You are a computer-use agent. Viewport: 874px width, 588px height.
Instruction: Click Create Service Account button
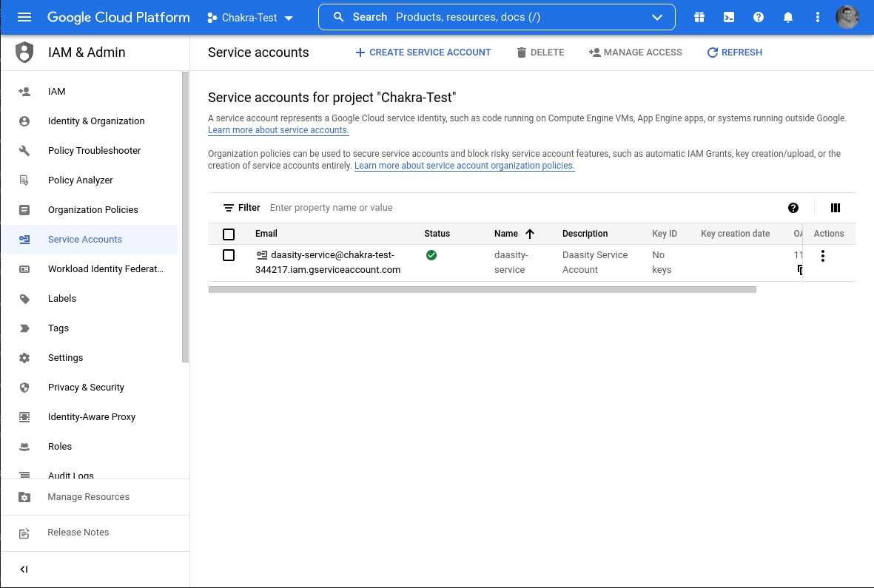(423, 53)
